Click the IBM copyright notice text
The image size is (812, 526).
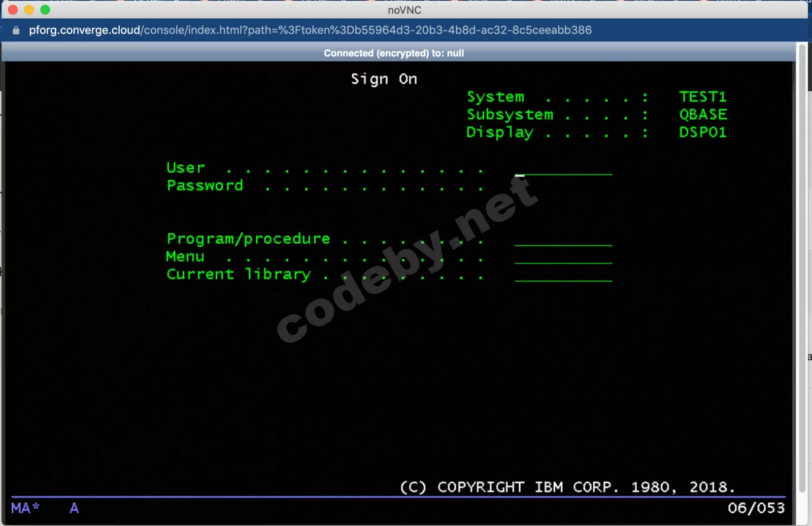(x=567, y=487)
